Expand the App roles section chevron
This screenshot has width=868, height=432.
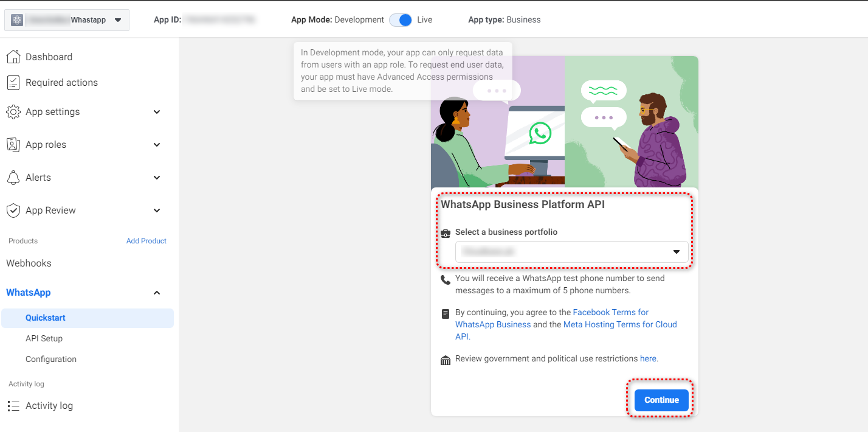point(157,145)
